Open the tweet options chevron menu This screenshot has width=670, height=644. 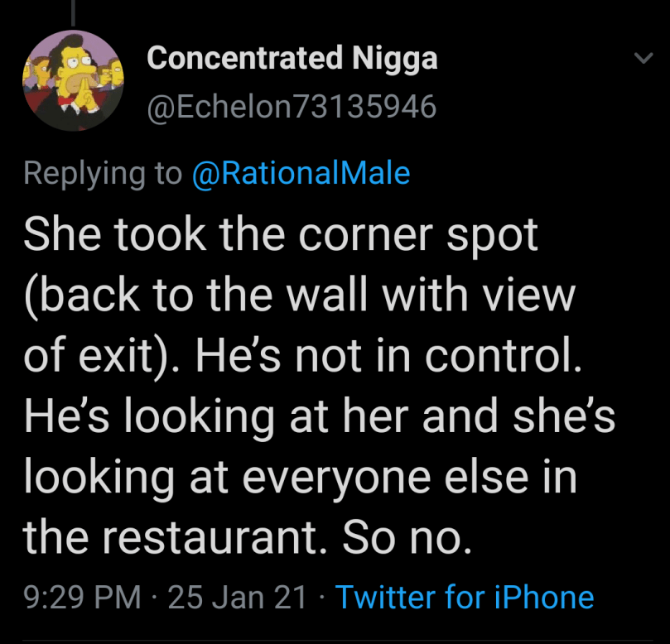click(642, 60)
